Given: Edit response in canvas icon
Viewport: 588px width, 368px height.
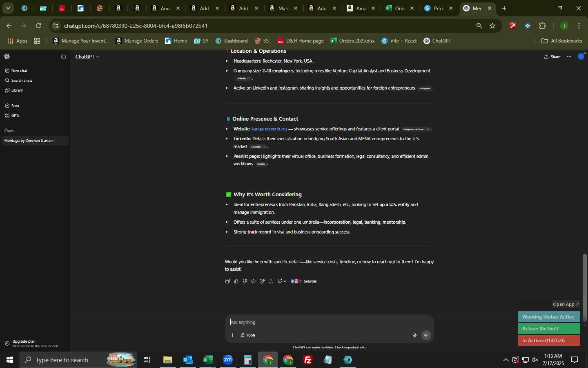Looking at the screenshot, I should click(263, 281).
